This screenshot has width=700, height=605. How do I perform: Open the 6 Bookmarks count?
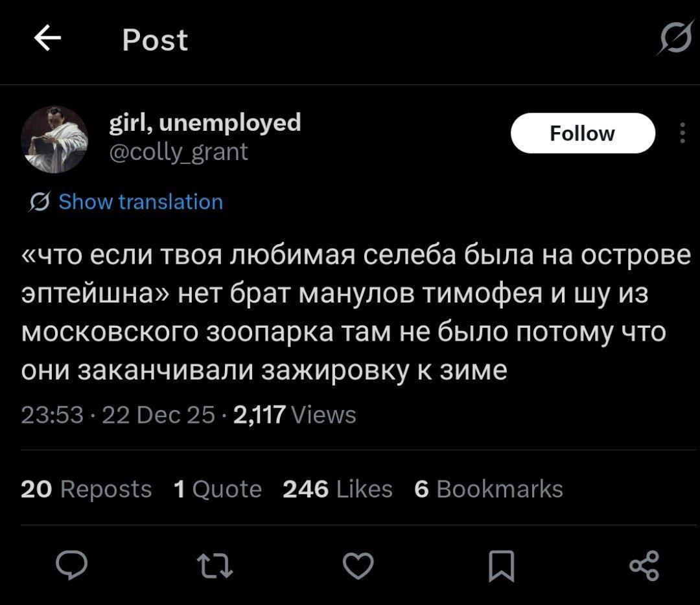click(x=489, y=488)
